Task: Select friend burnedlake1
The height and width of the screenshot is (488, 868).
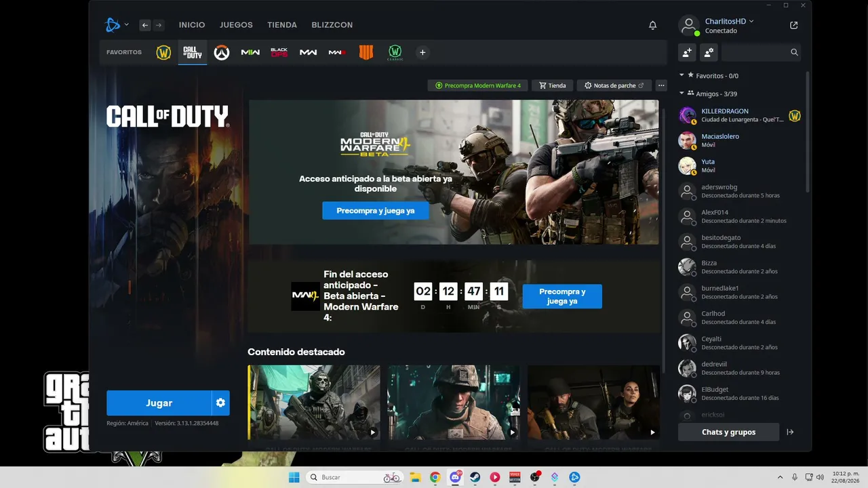Action: tap(741, 292)
